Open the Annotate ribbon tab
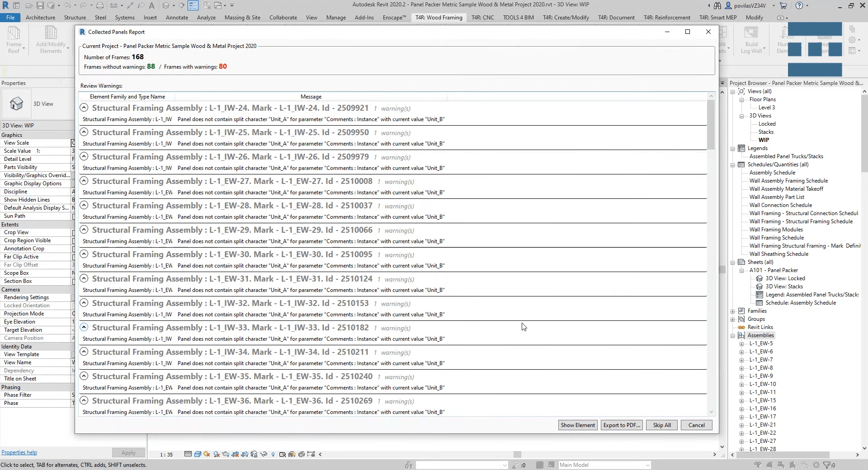The width and height of the screenshot is (868, 470). [x=176, y=18]
